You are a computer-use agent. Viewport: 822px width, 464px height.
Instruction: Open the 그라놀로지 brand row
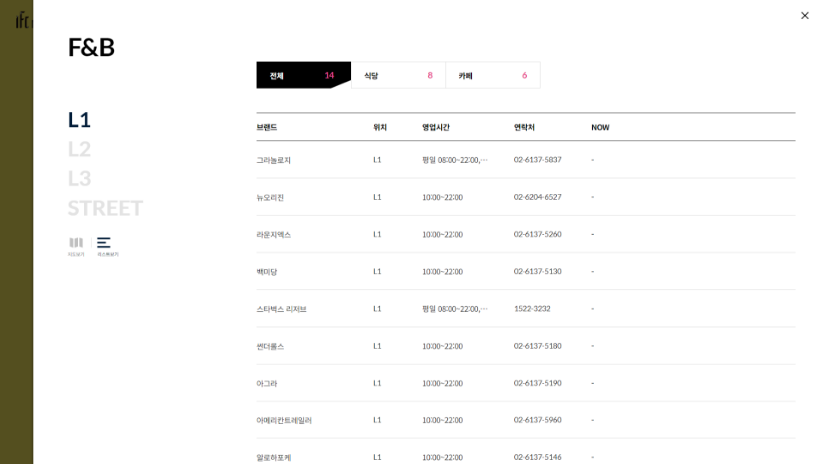pos(526,160)
